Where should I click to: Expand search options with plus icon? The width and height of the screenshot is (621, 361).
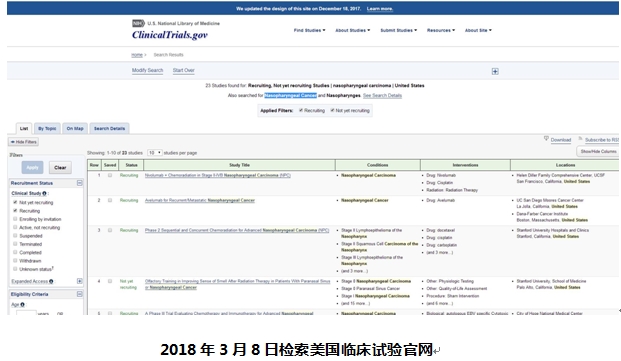(x=495, y=71)
